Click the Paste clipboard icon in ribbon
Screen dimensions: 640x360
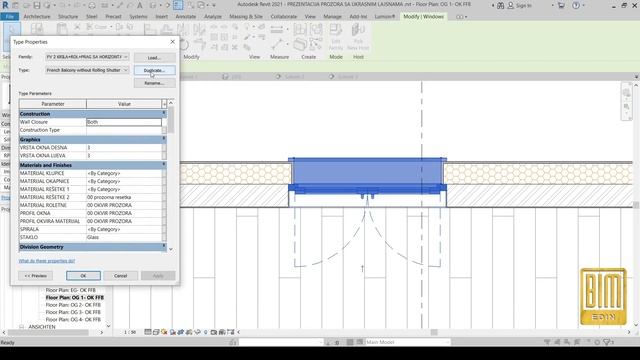coord(62,29)
